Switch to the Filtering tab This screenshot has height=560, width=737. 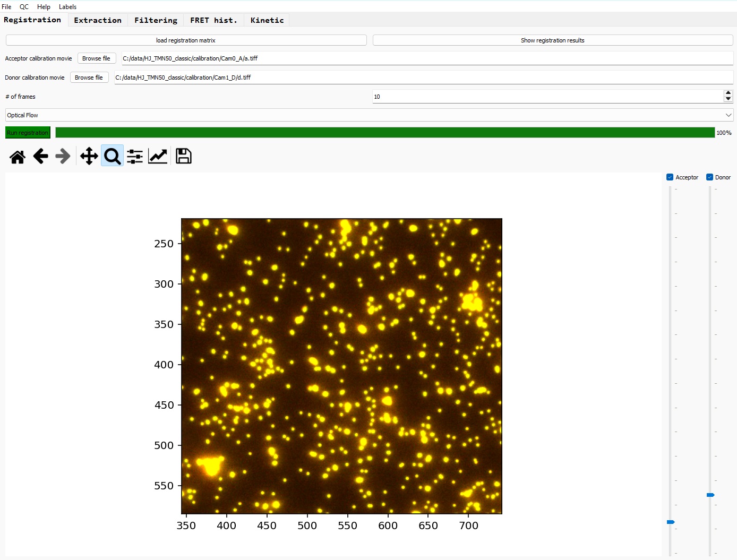pyautogui.click(x=156, y=20)
